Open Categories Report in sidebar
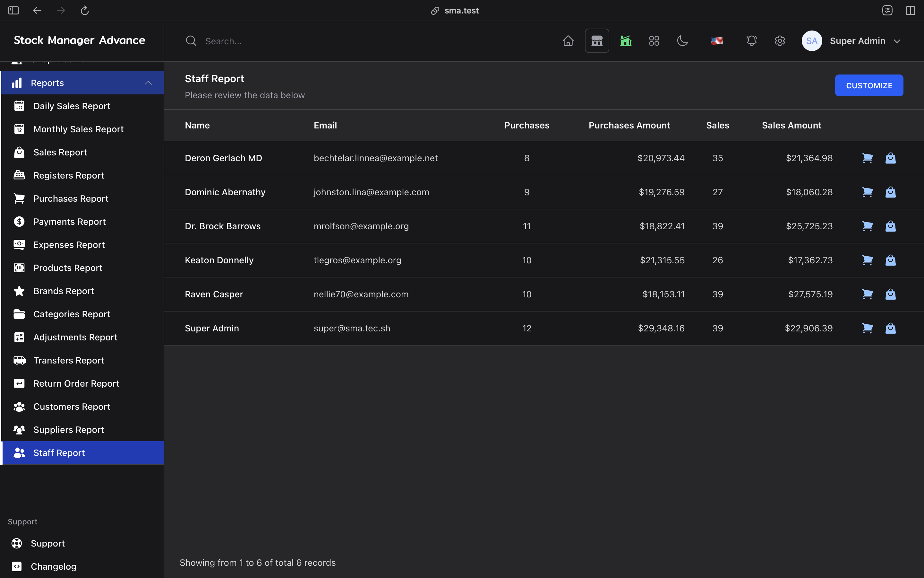The width and height of the screenshot is (924, 578). [x=82, y=314]
